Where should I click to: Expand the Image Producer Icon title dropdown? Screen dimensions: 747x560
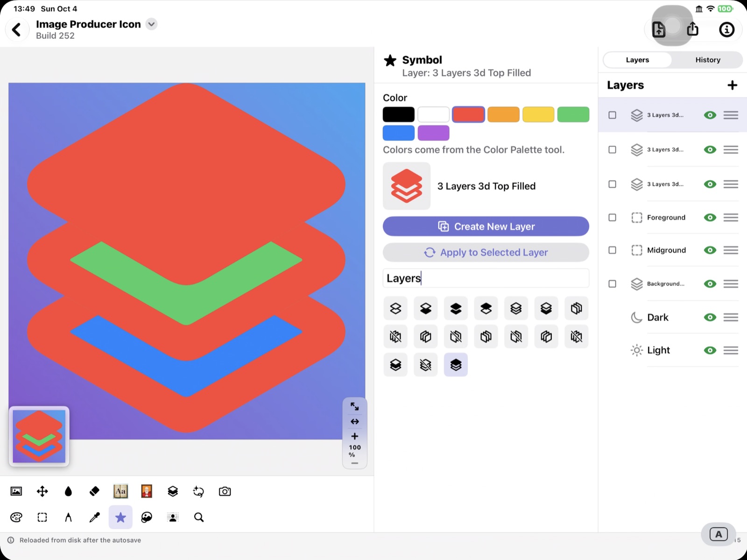(151, 24)
